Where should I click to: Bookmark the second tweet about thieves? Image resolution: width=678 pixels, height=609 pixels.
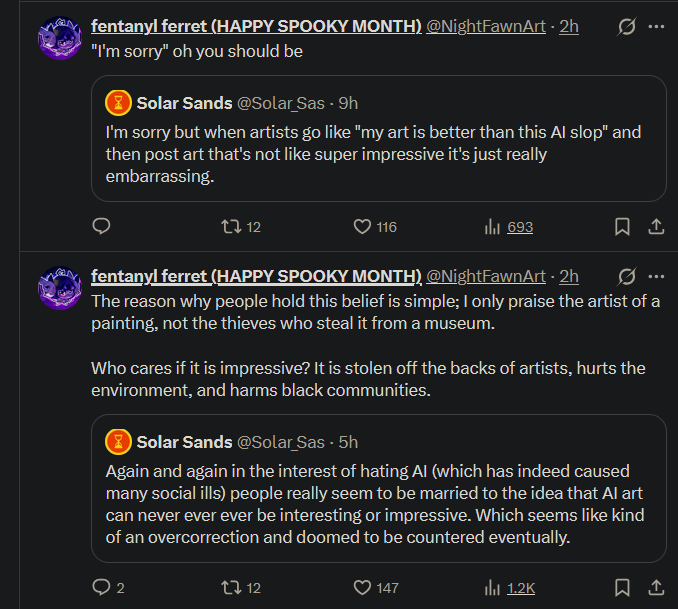(622, 588)
